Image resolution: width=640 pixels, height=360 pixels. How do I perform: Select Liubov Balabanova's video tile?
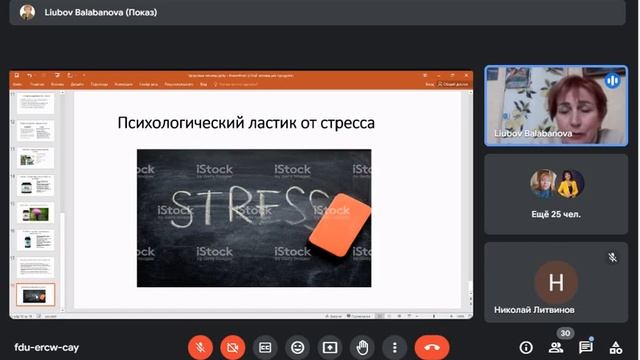click(556, 106)
